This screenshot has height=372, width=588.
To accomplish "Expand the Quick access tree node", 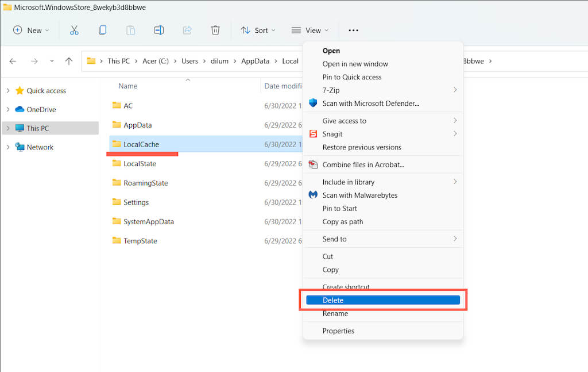I will click(7, 91).
